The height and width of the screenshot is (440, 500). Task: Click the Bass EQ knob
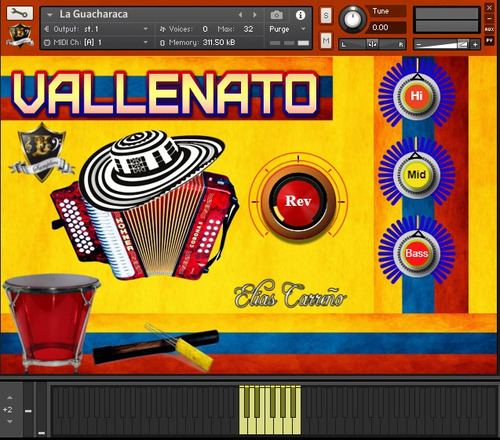416,253
